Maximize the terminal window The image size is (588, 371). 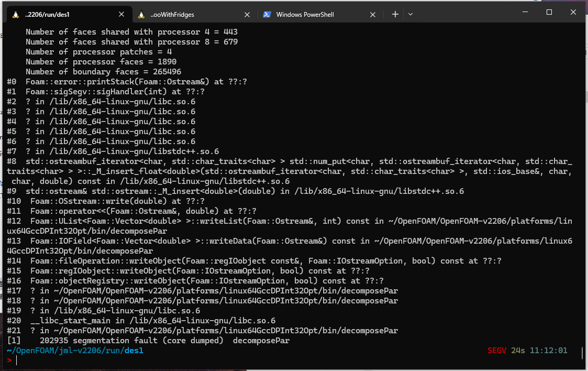tap(549, 12)
